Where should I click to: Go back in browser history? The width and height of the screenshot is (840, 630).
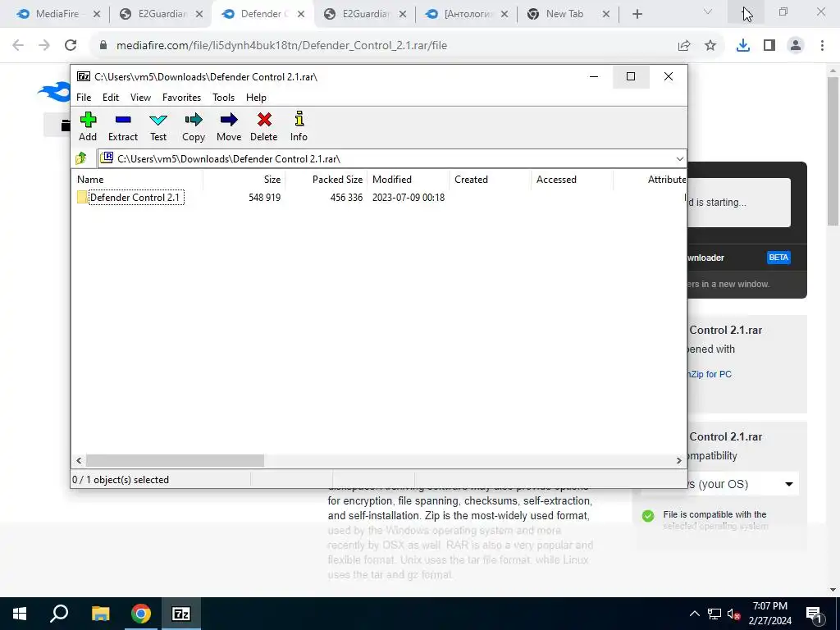point(18,46)
